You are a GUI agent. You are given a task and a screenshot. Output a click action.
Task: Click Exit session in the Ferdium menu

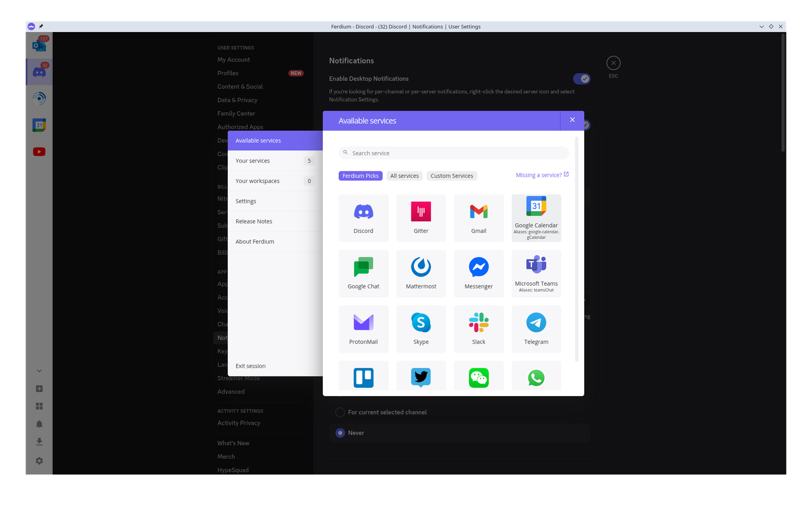[x=250, y=366]
